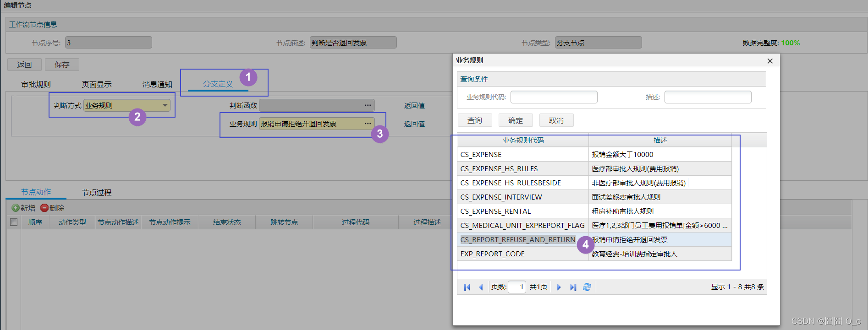The height and width of the screenshot is (330, 868).
Task: Click the 顺序 column header
Action: click(35, 222)
